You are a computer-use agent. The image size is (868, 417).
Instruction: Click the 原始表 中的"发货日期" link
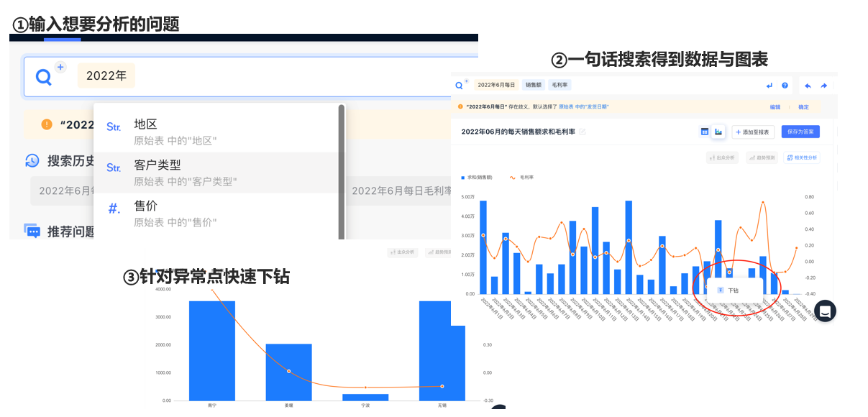click(584, 106)
